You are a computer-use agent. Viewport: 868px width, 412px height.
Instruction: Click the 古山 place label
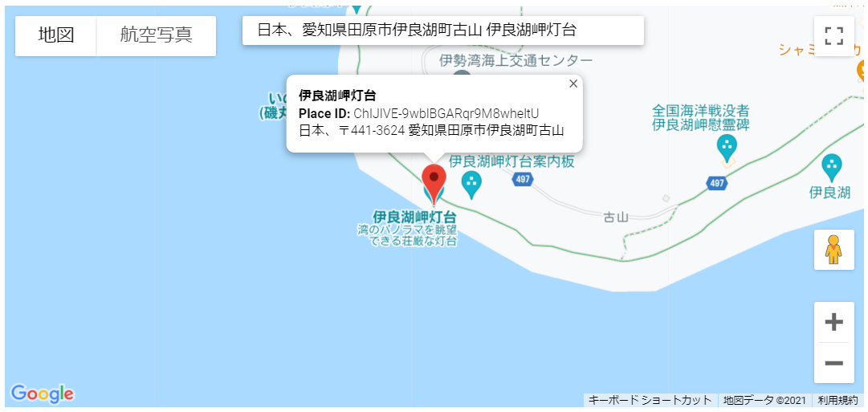point(616,218)
